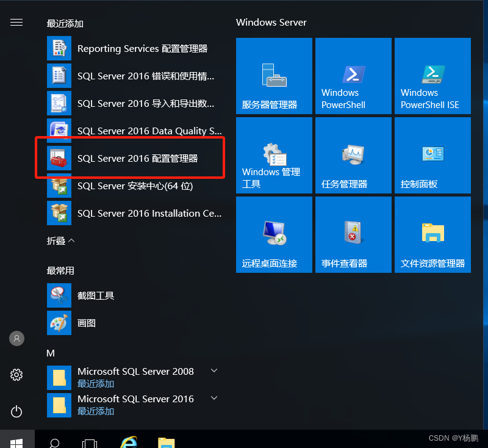The width and height of the screenshot is (488, 448).
Task: Select SQL Server 2016 配置管理器 text label
Action: 138,159
